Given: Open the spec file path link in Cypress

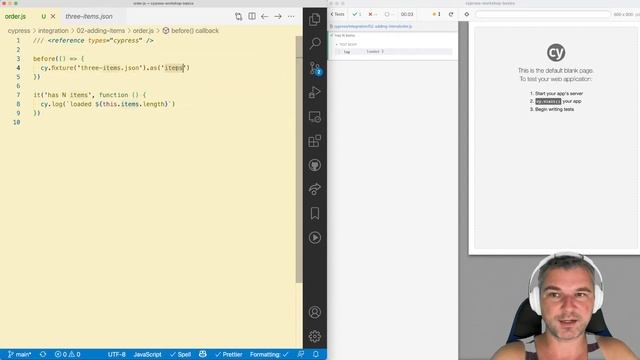Looking at the screenshot, I should [x=373, y=27].
